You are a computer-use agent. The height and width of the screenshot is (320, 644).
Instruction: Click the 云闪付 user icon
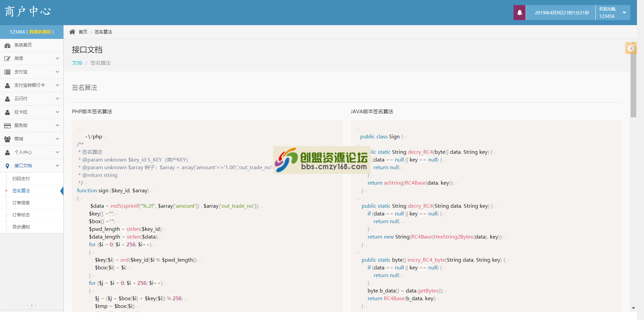7,99
